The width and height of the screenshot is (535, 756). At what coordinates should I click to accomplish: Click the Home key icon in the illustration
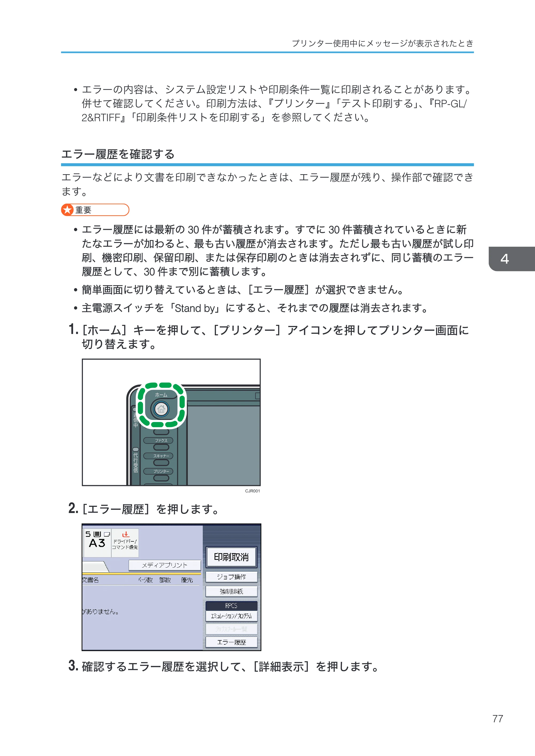coord(161,409)
